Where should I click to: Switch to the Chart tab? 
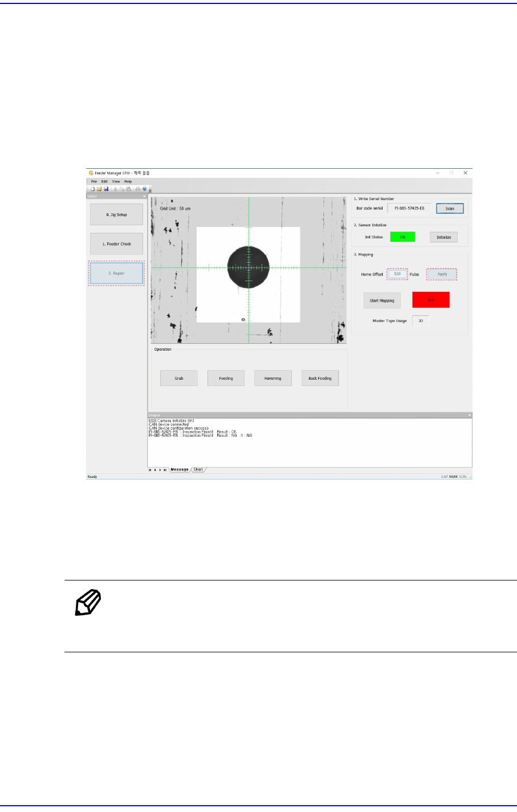[x=198, y=469]
